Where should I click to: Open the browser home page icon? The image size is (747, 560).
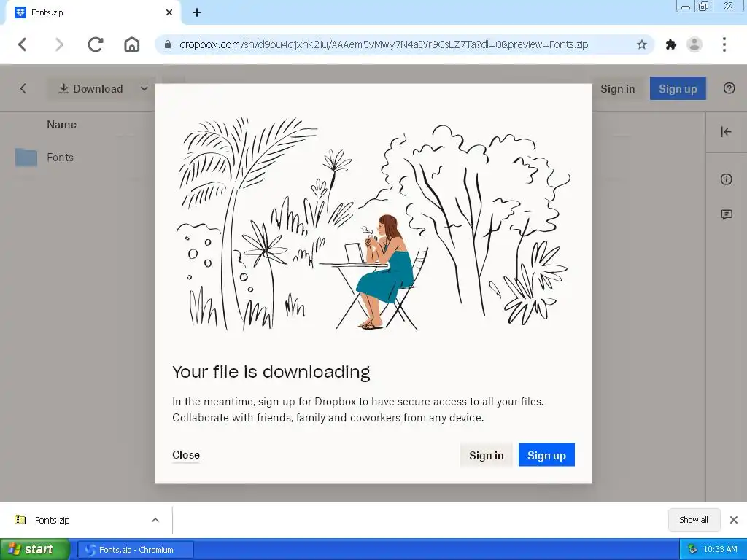pos(132,44)
